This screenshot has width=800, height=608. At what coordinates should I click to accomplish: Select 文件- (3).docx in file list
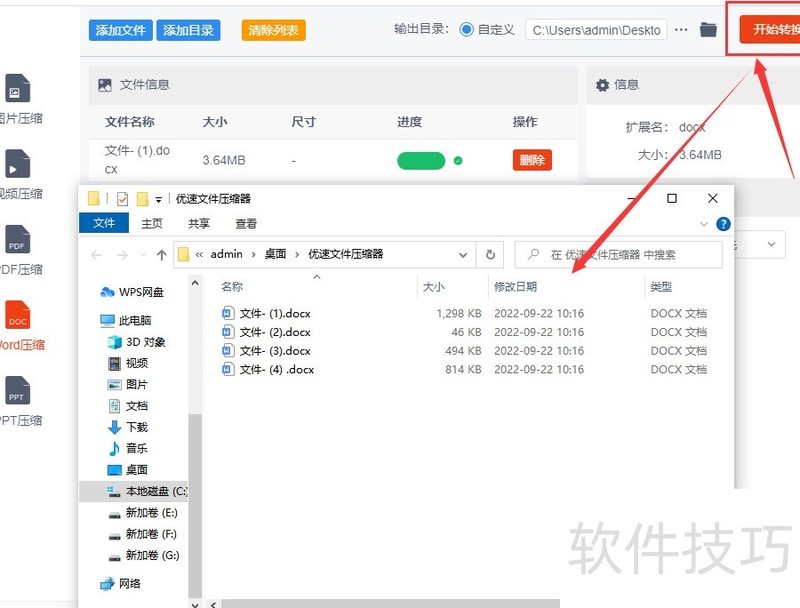(275, 351)
